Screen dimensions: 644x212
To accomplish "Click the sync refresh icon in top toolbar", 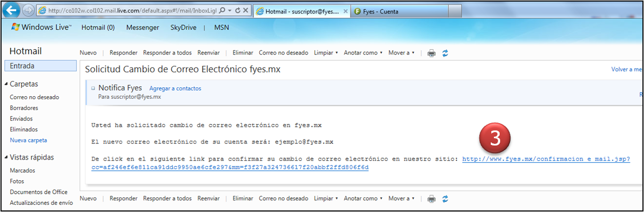I will tap(445, 53).
